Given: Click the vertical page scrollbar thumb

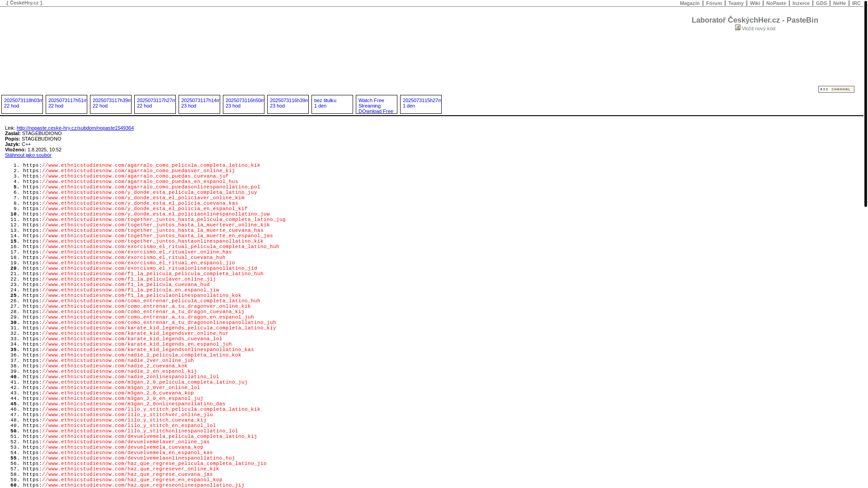Looking at the screenshot, I should tap(865, 104).
